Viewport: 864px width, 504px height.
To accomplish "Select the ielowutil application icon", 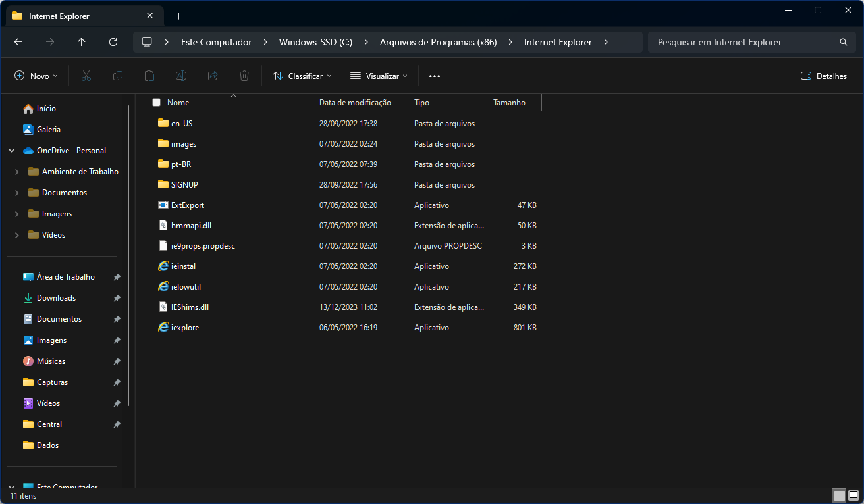I will [x=163, y=286].
